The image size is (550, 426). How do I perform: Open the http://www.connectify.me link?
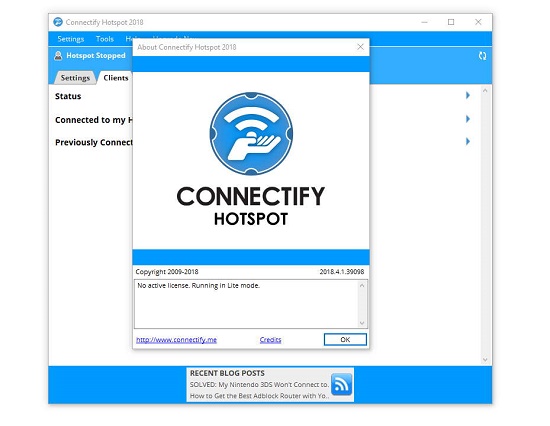click(176, 340)
